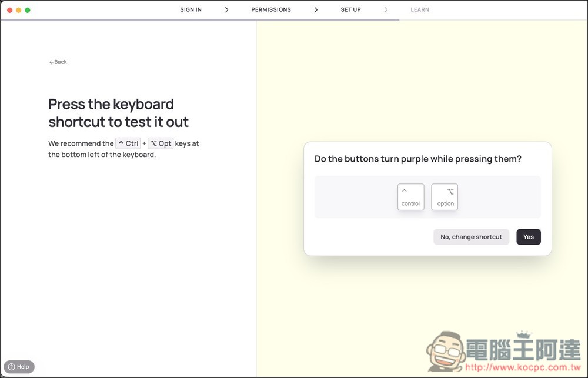The image size is (588, 378).
Task: Click the chevron after SIGN IN
Action: point(227,10)
